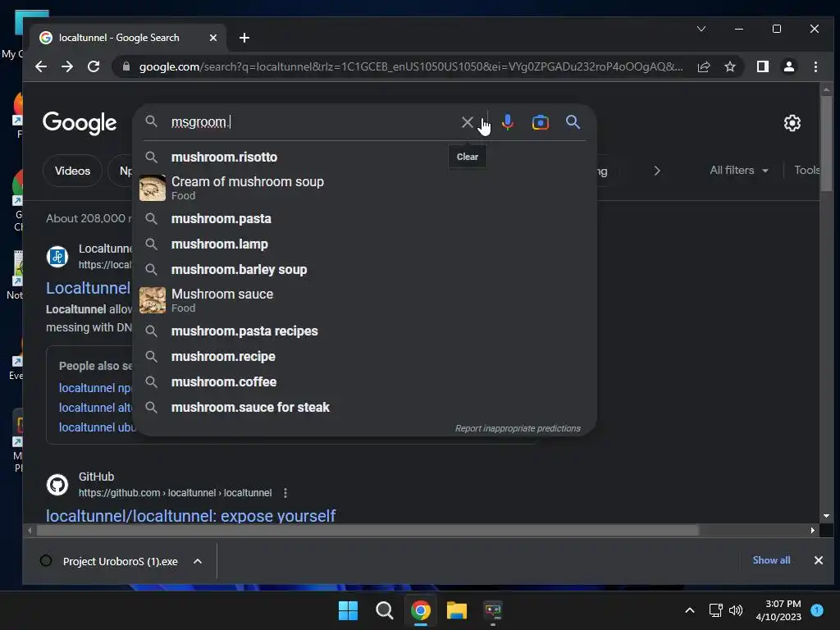The height and width of the screenshot is (630, 840).
Task: Filter results by Videos
Action: click(x=72, y=171)
